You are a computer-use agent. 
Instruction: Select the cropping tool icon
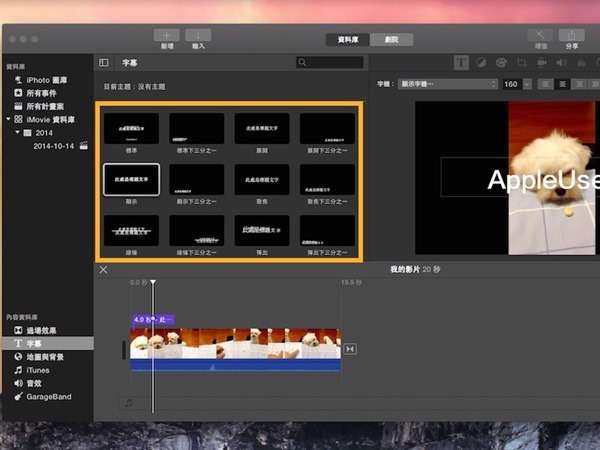pos(518,62)
